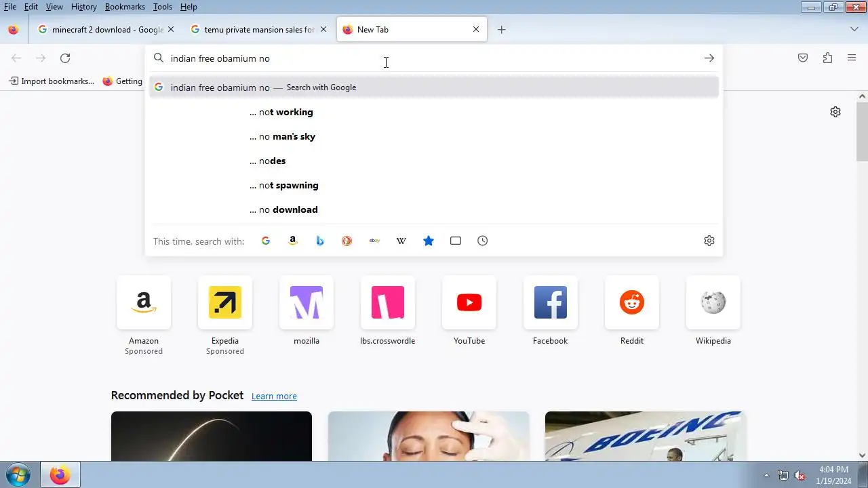Open the Windows Start button

(x=18, y=475)
